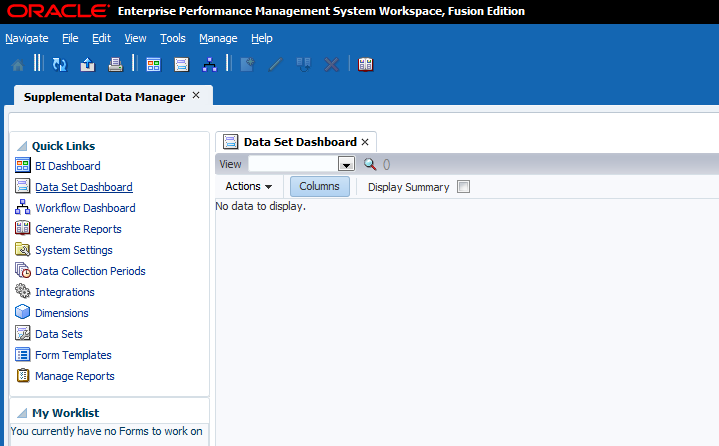Click the upload/export toolbar icon
Image resolution: width=719 pixels, height=446 pixels.
click(x=88, y=65)
